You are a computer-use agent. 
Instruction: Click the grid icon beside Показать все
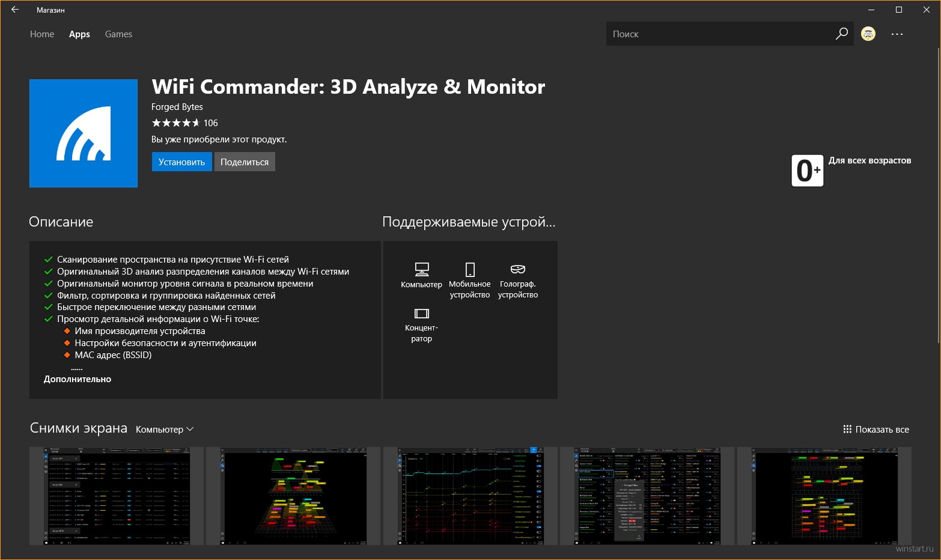tap(847, 429)
